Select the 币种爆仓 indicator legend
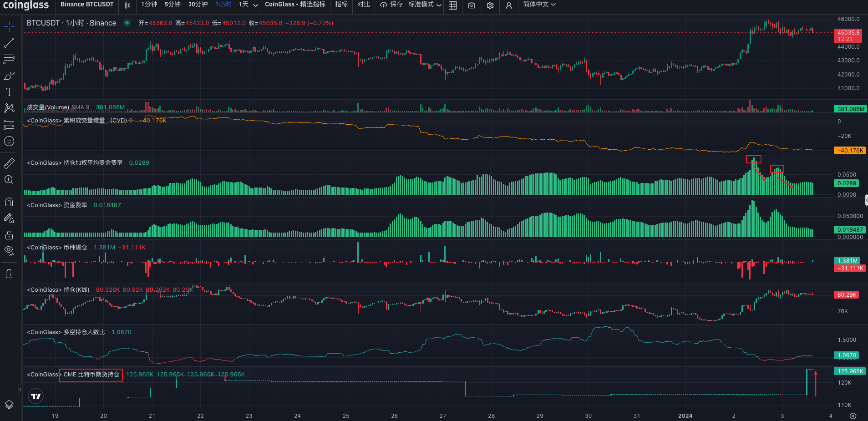This screenshot has width=868, height=421. click(x=57, y=248)
